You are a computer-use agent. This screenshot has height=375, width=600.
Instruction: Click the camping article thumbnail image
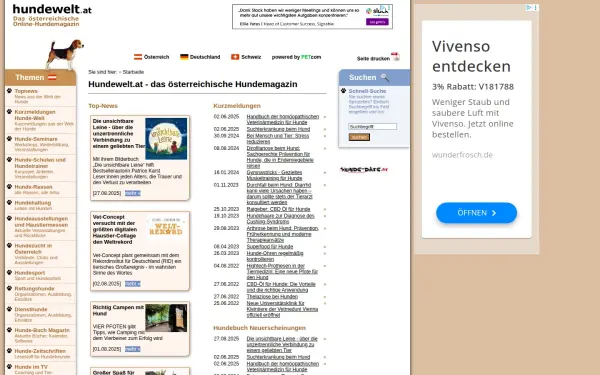coord(166,318)
